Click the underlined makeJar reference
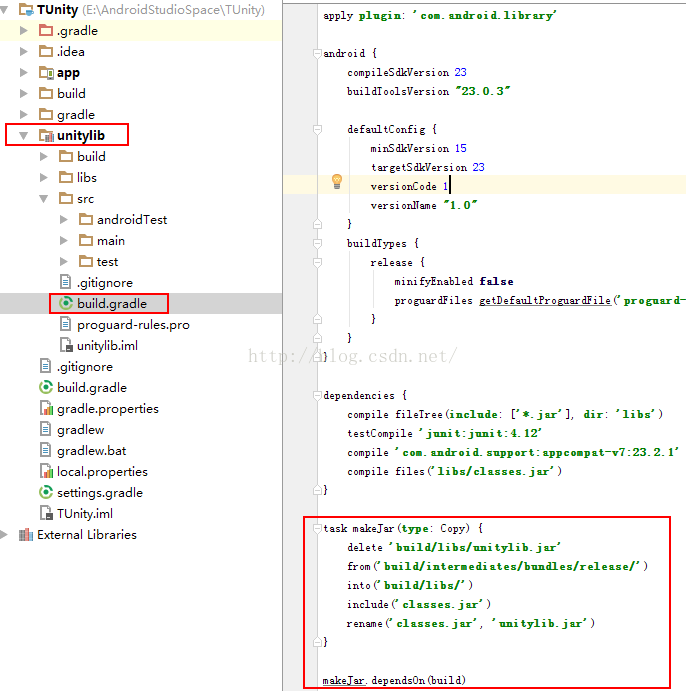686x691 pixels. (344, 680)
